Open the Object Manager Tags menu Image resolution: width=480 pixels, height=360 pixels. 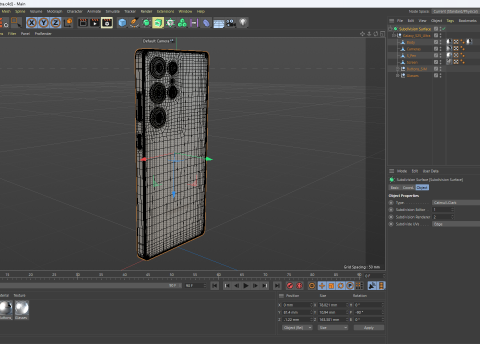click(450, 21)
